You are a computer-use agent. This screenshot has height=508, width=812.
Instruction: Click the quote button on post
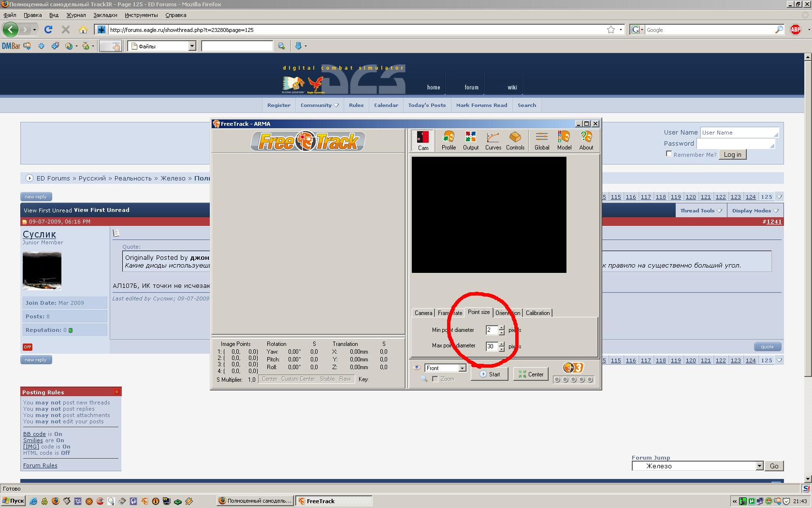767,346
